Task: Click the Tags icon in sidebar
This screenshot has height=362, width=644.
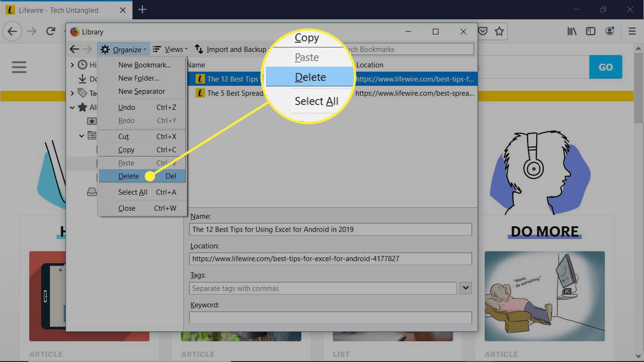Action: click(x=83, y=93)
